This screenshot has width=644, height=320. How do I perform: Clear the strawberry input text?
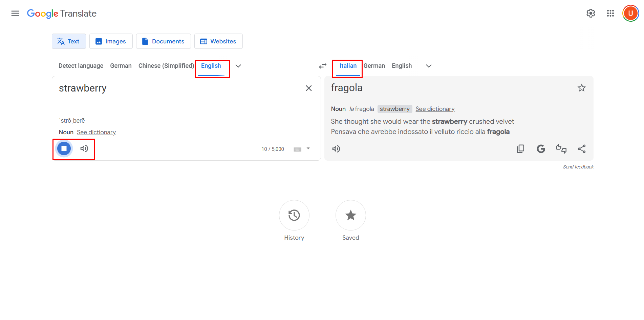coord(308,88)
